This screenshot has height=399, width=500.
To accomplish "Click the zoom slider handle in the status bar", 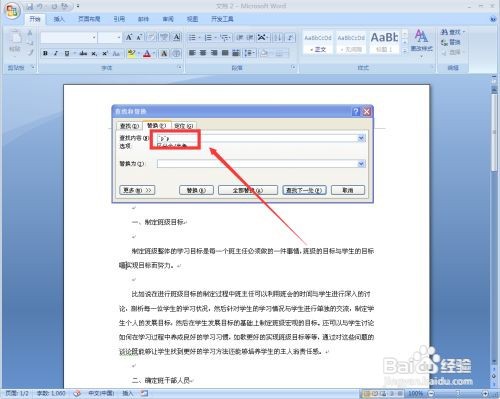I will click(458, 394).
